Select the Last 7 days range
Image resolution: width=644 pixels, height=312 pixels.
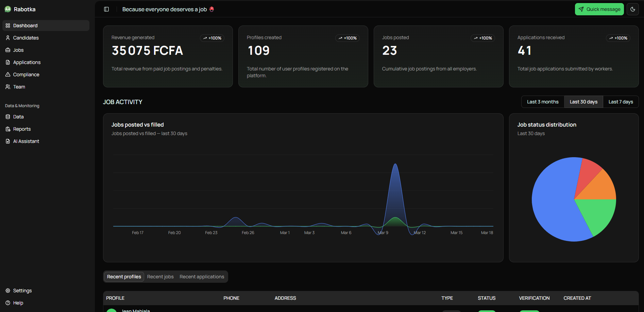(x=621, y=102)
